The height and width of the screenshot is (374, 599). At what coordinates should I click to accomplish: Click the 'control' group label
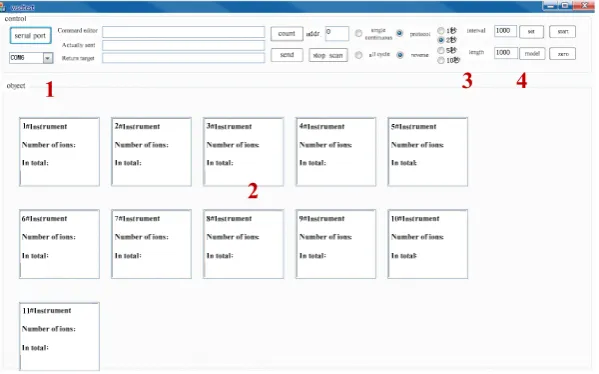coord(16,18)
